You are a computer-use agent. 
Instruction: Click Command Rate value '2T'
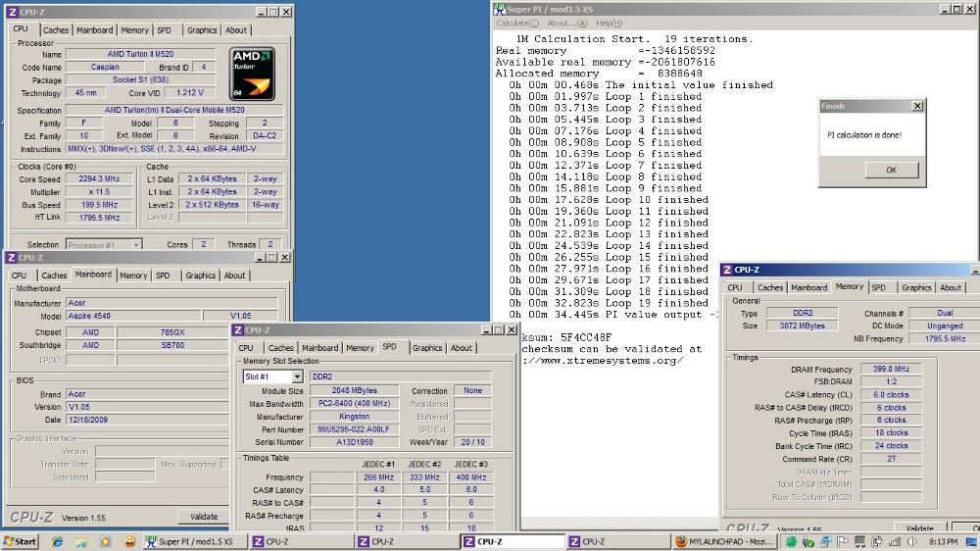(x=891, y=459)
